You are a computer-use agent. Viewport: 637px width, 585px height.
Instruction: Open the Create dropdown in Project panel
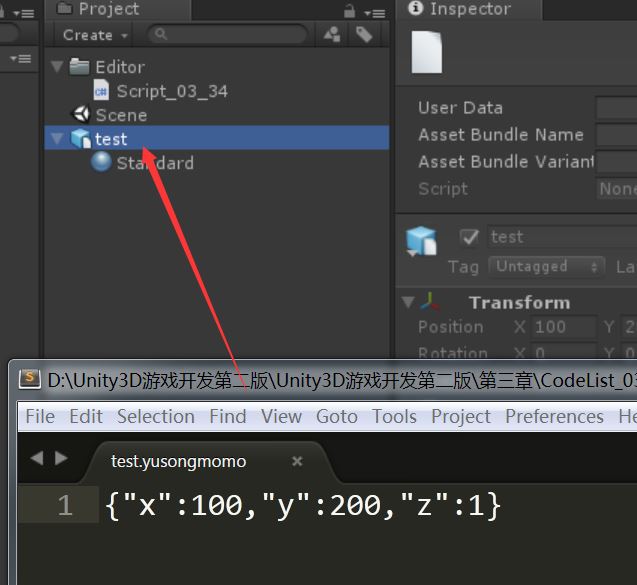(94, 35)
